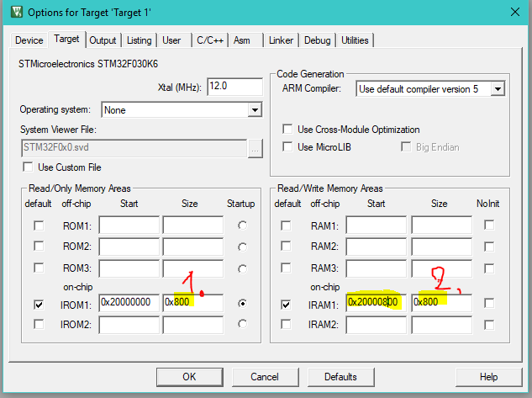Viewport: 532px width, 398px height.
Task: Confirm settings with the OK button
Action: pyautogui.click(x=190, y=377)
